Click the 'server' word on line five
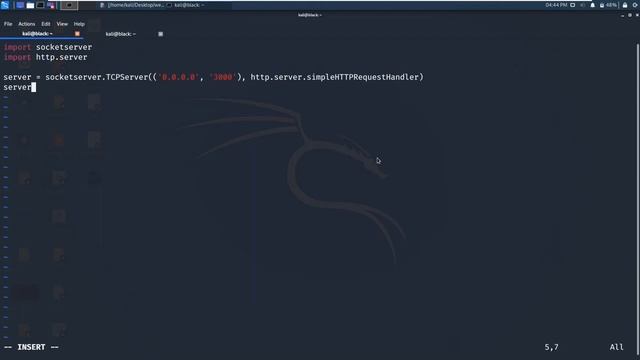Image resolution: width=640 pixels, height=360 pixels. [x=17, y=87]
